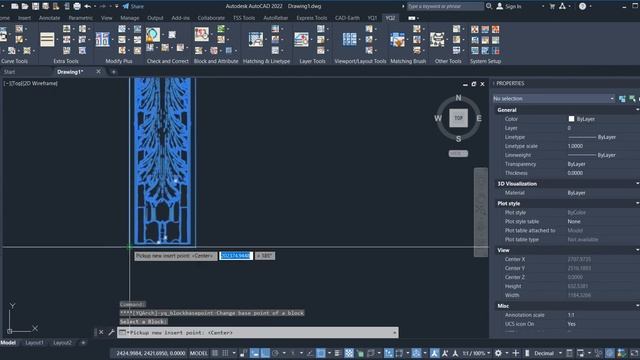This screenshot has height=360, width=640.
Task: Click the search magnifier icon in title bar
Action: 489,6
